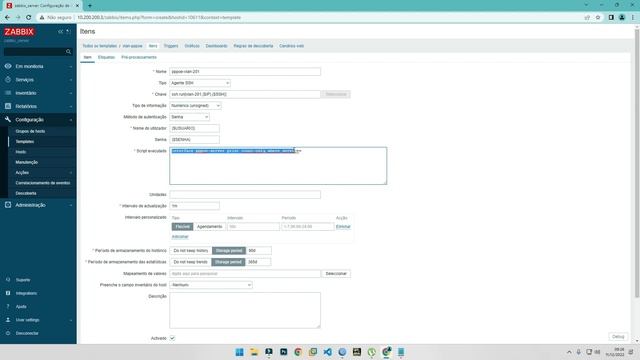Open Grupos de hosts in Configuração submenu
The image size is (640, 360).
30,131
